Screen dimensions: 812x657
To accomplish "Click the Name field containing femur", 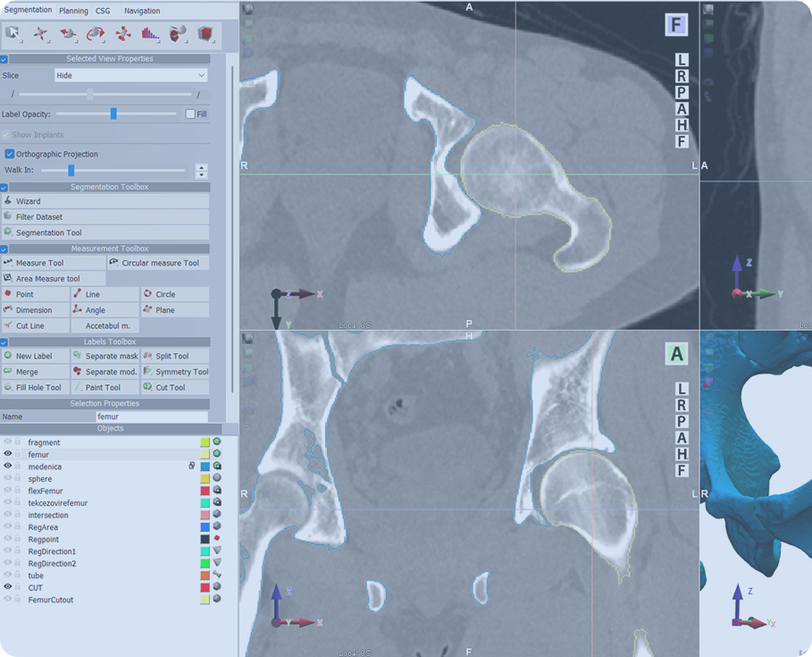I will click(152, 417).
